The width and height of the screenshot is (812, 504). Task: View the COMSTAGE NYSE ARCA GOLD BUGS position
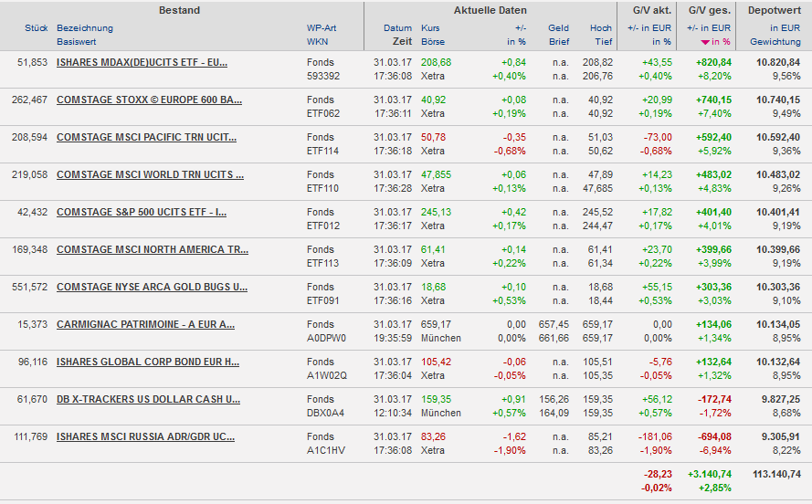pyautogui.click(x=152, y=287)
